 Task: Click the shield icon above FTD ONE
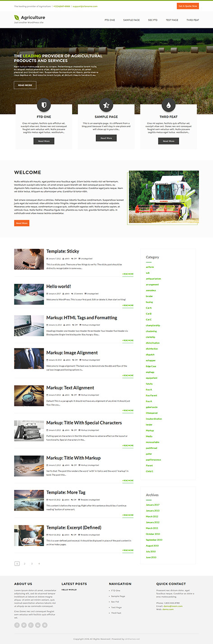coord(44,105)
